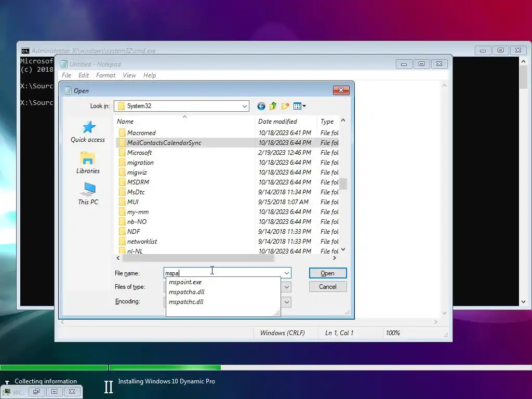
Task: Select the MUI folder
Action: pos(132,202)
